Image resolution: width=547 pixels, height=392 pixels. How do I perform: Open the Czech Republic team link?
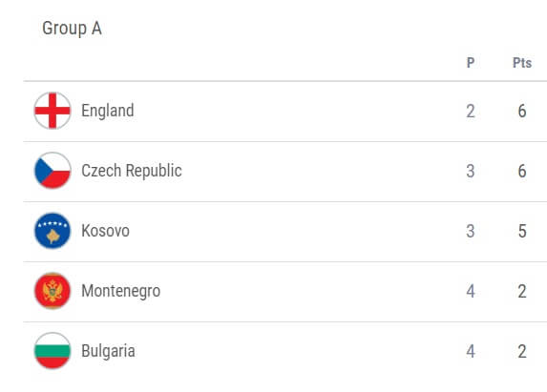(x=132, y=171)
